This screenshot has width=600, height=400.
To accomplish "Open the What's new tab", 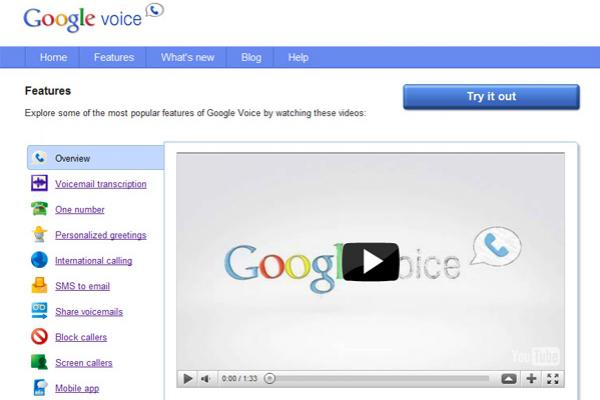I will [188, 57].
